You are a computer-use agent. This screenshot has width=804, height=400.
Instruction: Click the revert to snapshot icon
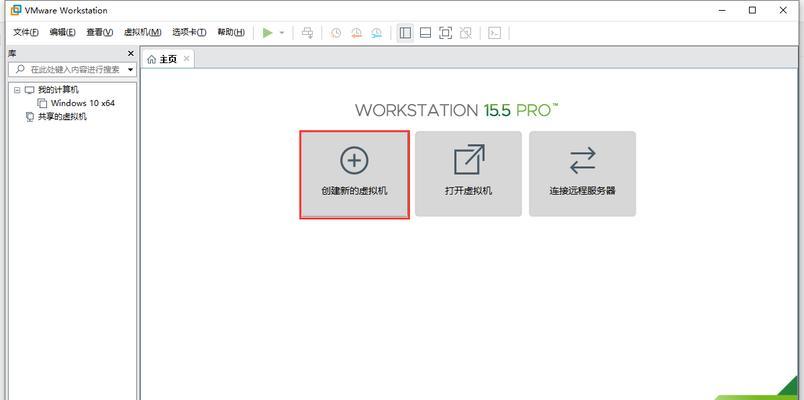pos(356,33)
